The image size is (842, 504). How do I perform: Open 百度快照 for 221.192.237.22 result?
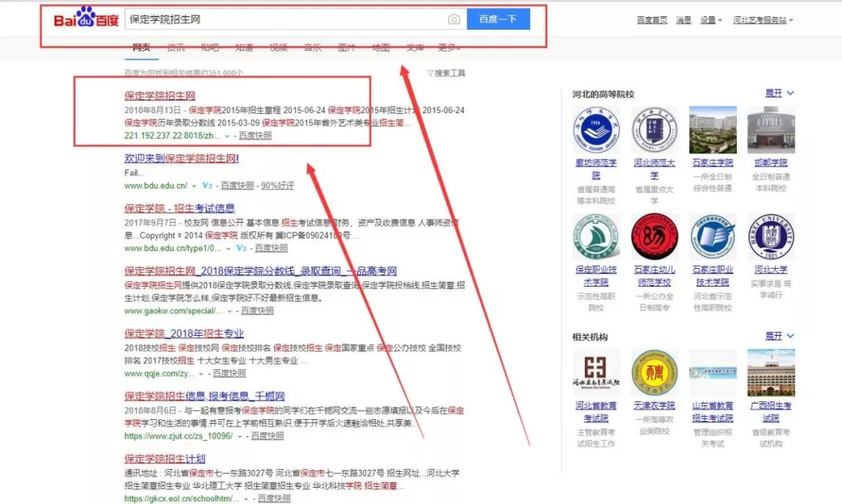(255, 136)
